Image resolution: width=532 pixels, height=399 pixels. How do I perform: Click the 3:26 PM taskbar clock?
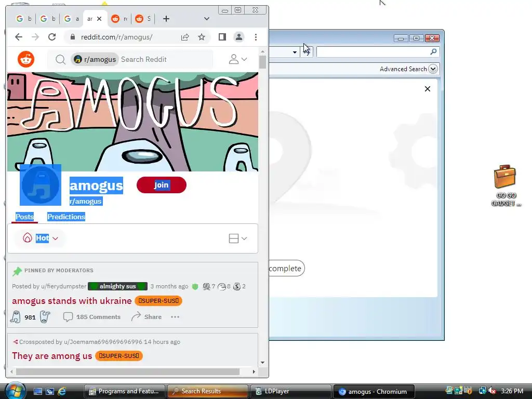512,391
